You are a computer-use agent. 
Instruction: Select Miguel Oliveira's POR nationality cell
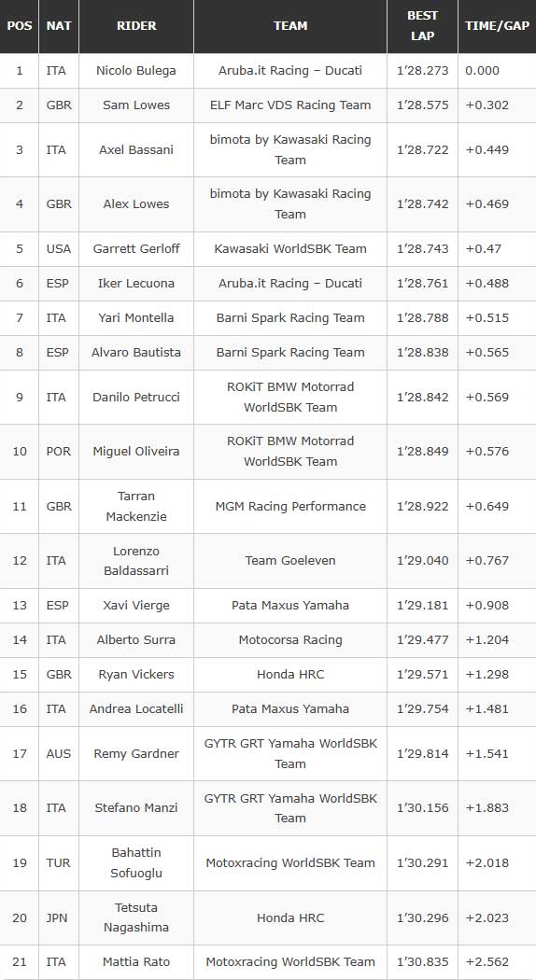point(59,451)
